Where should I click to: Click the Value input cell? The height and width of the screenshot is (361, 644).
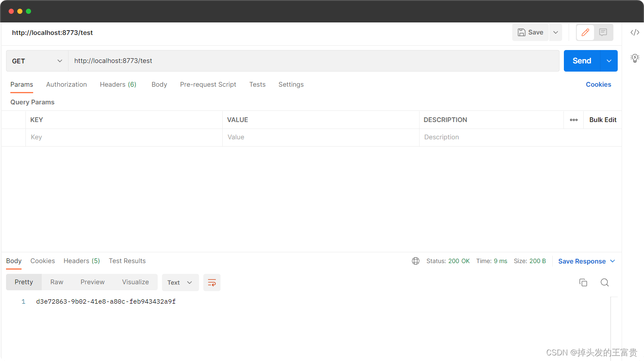(x=321, y=137)
